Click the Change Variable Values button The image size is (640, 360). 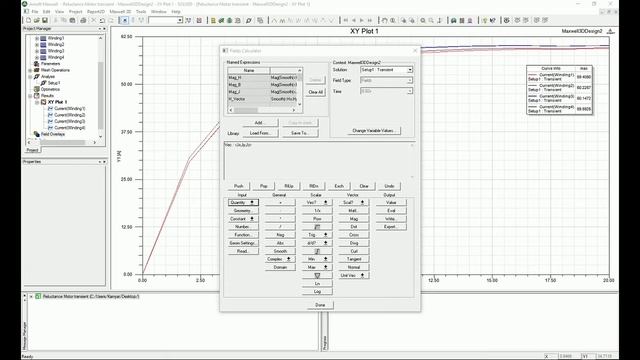373,131
